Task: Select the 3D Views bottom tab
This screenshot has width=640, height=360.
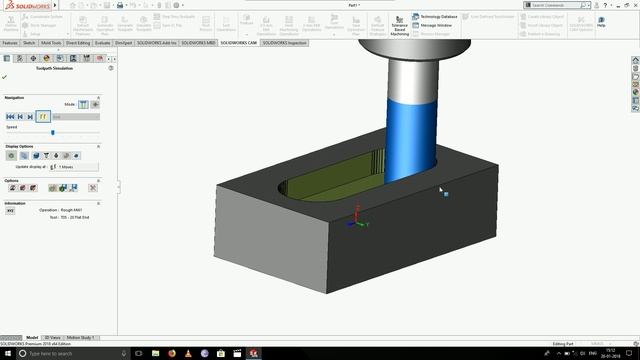Action: (x=52, y=338)
